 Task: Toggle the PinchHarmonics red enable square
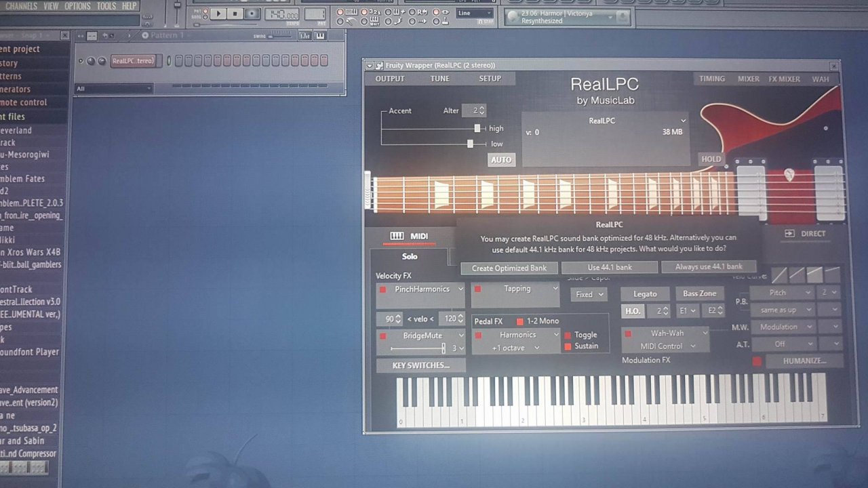click(x=382, y=289)
